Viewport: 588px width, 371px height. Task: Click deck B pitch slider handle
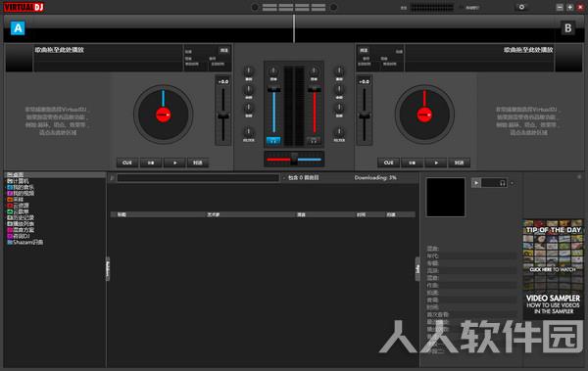click(x=365, y=116)
